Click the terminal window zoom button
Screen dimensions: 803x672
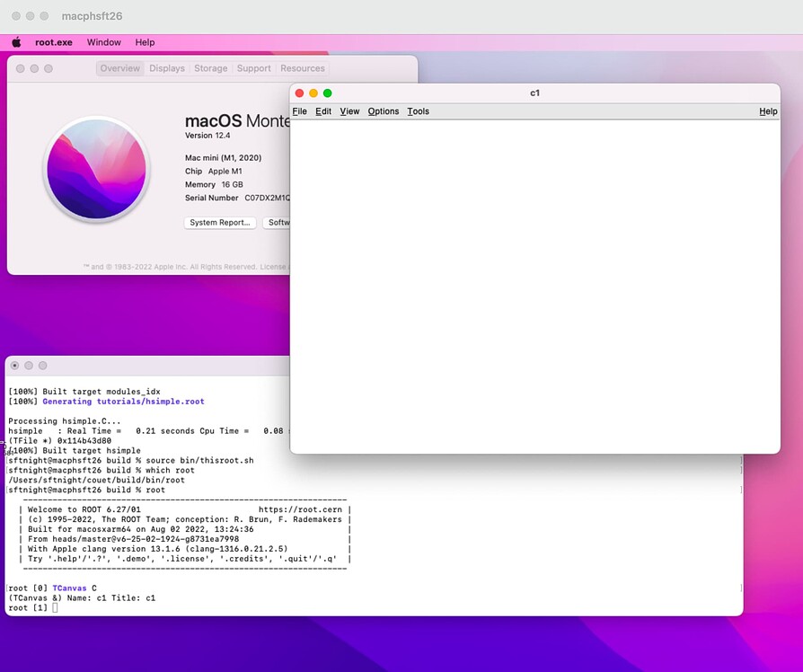42,366
